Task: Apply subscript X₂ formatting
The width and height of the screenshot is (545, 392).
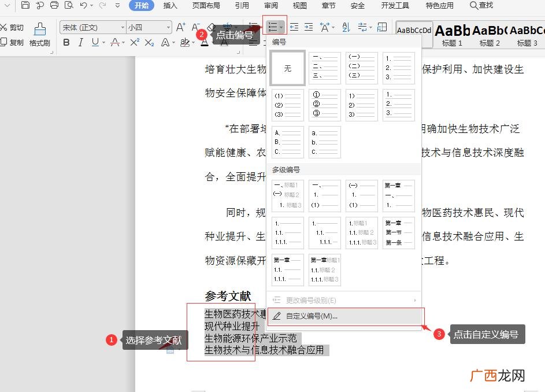Action: coord(149,42)
